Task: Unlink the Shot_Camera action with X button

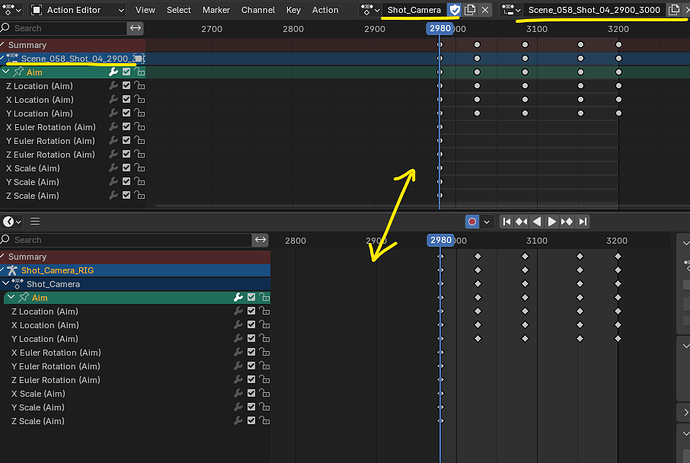Action: point(485,10)
